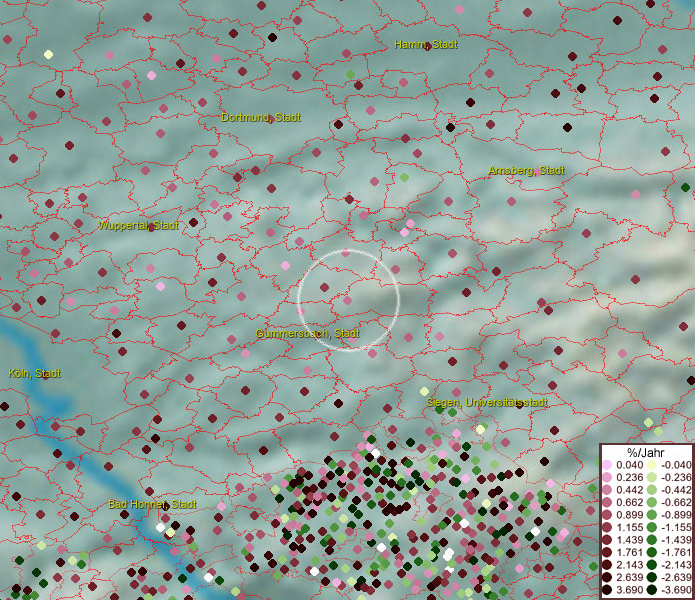The width and height of the screenshot is (695, 600).
Task: Select the Bad Honnef, Stadt label
Action: coord(152,504)
